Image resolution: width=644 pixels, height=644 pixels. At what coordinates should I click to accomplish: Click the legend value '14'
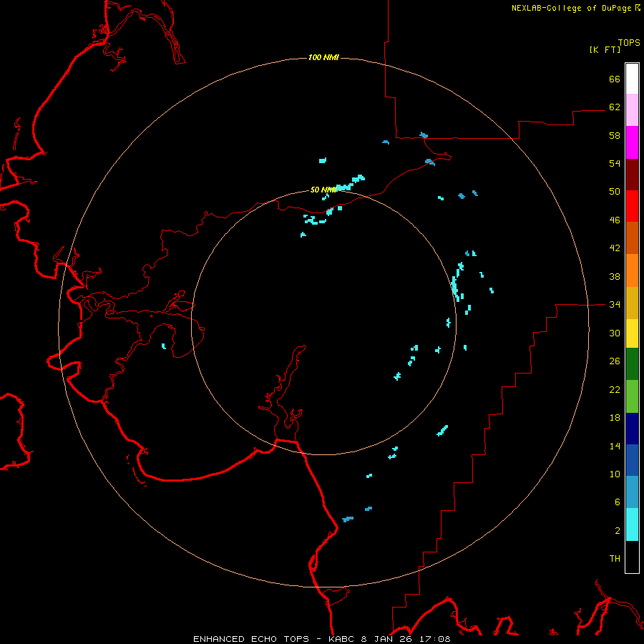615,446
